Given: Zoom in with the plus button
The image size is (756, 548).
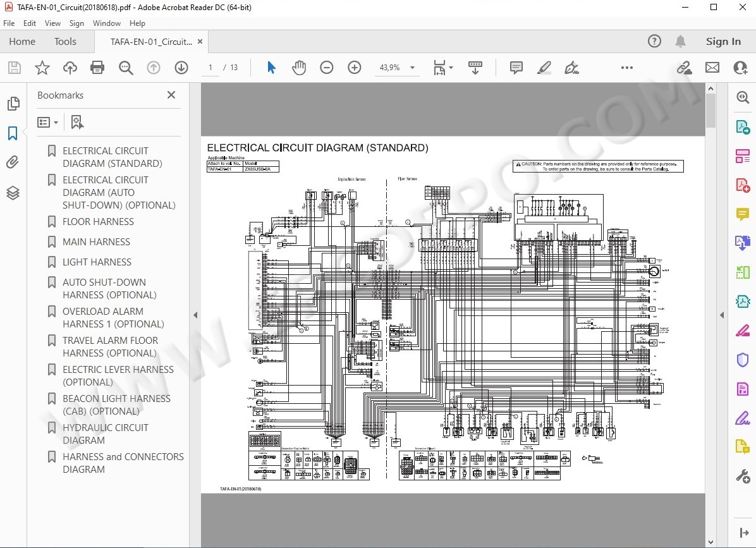Looking at the screenshot, I should 355,68.
